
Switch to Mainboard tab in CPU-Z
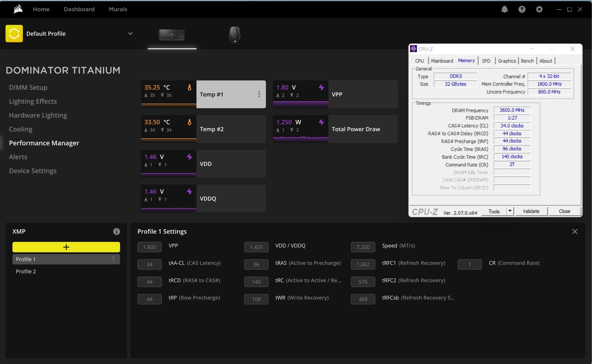442,61
